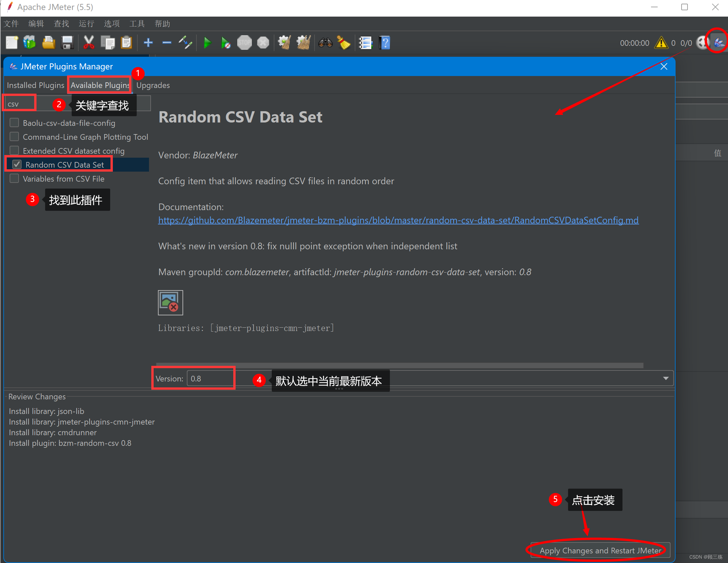Click the New test plan icon
Image resolution: width=728 pixels, height=563 pixels.
click(x=12, y=43)
